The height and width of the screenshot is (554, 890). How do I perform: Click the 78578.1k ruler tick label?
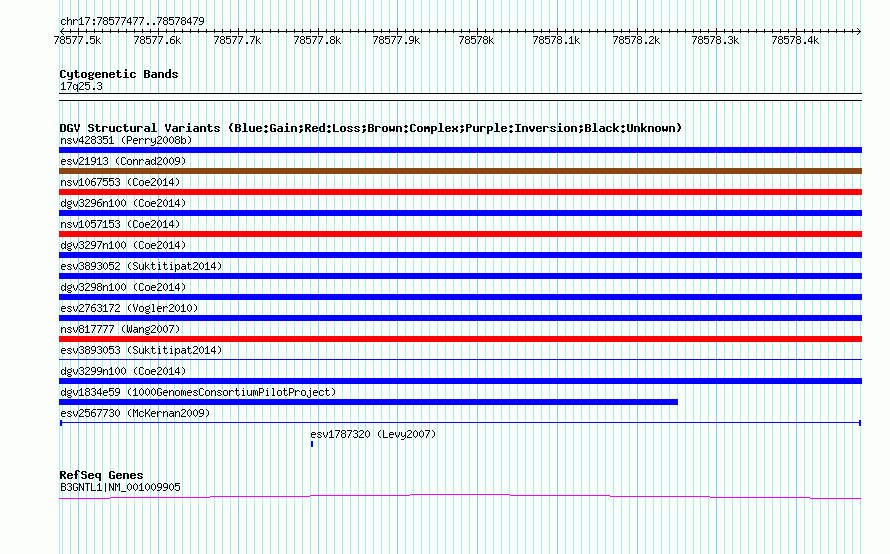(x=556, y=40)
